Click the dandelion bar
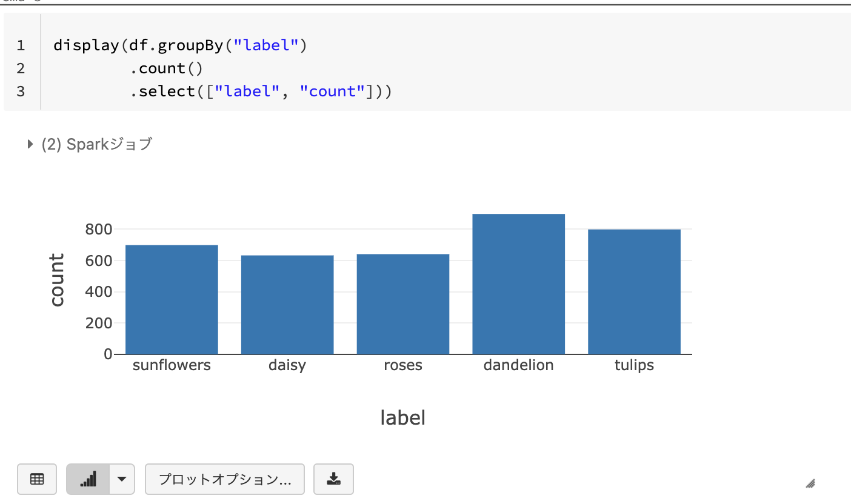Viewport: 851px width, 504px height. coord(519,284)
